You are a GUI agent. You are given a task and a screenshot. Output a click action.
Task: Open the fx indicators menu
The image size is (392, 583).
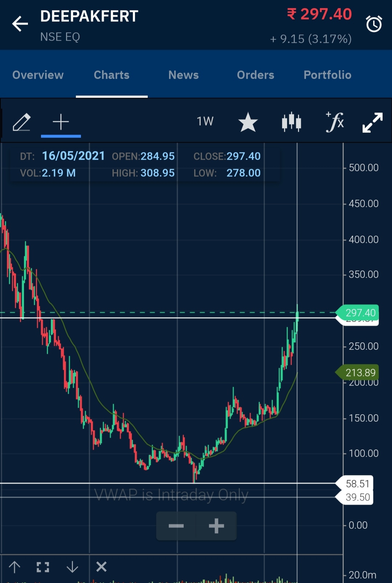coord(335,122)
